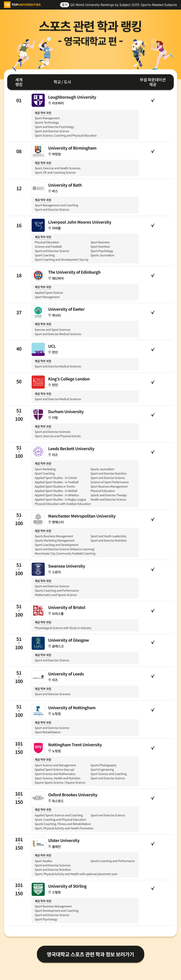
Task: Click the checkmark beside Swansea University
Action: 152,569
